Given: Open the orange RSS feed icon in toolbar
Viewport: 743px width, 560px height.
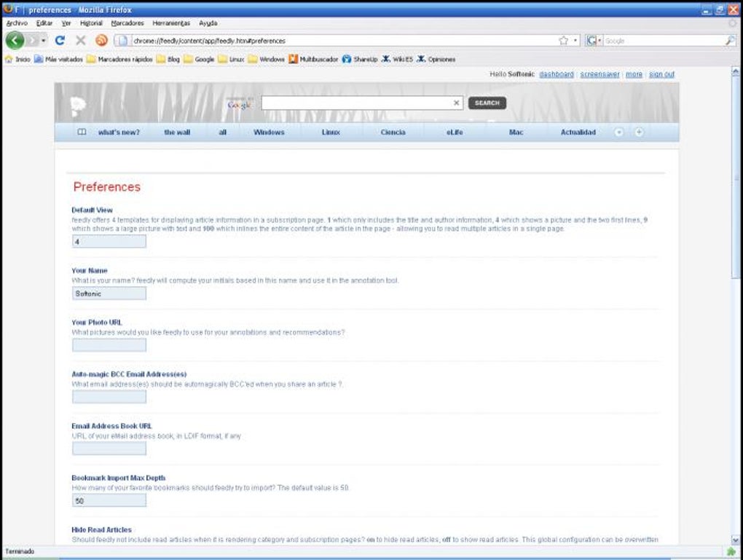Looking at the screenshot, I should coord(101,41).
